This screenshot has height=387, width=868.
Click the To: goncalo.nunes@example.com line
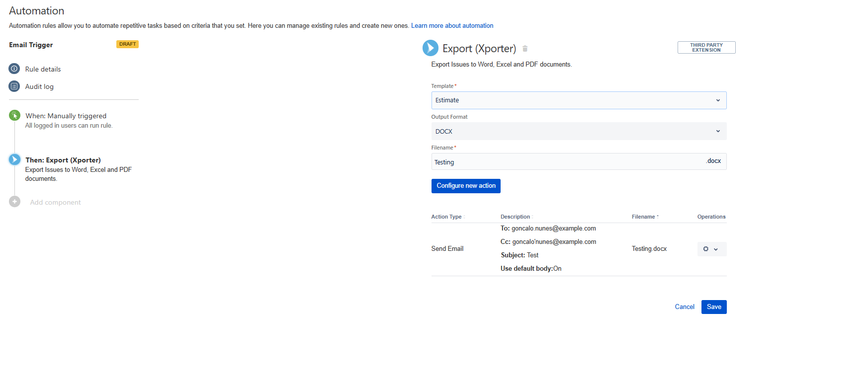(x=548, y=229)
